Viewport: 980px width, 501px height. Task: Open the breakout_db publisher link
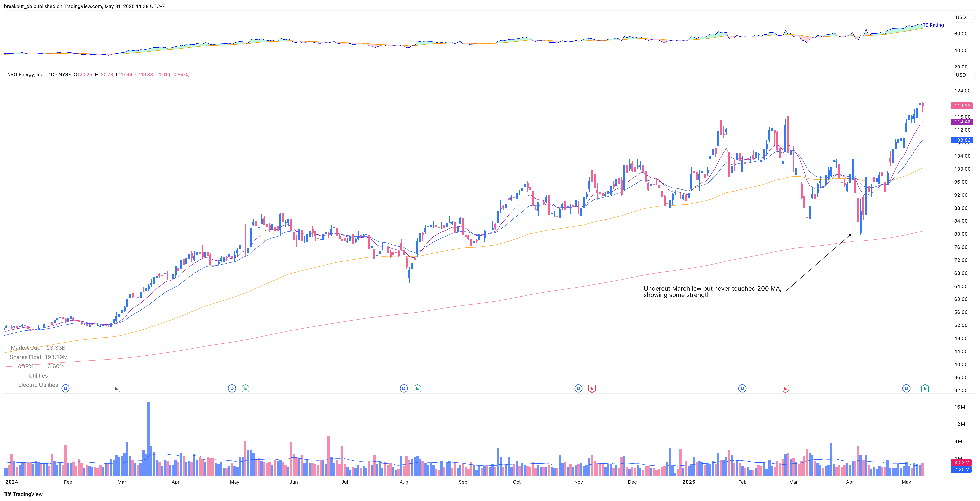[x=18, y=6]
